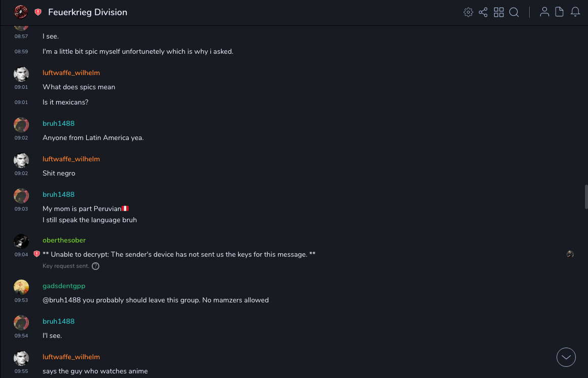Jump to bottom with the down-chevron button

tap(566, 357)
